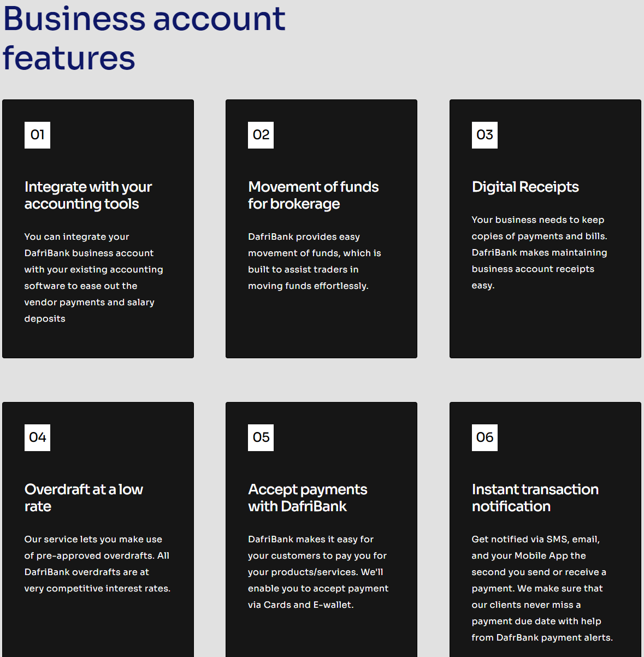Click the SMS and email notification description
This screenshot has height=657, width=644.
[x=542, y=588]
